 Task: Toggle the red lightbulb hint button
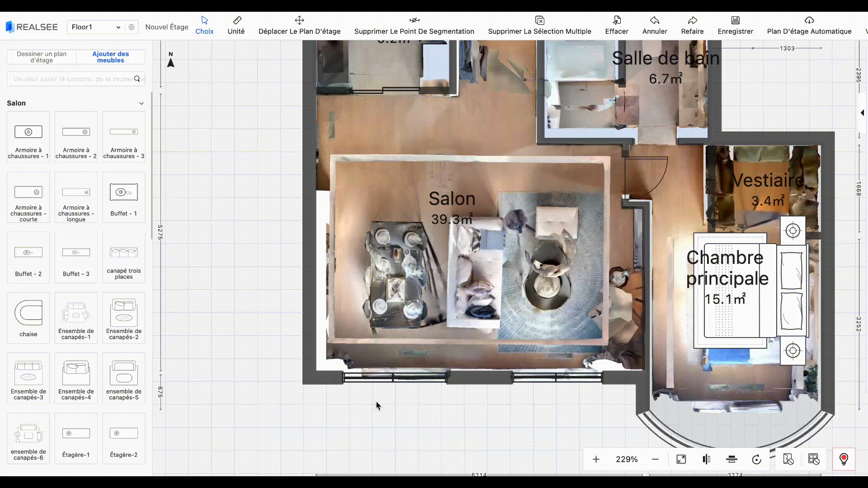click(x=844, y=460)
